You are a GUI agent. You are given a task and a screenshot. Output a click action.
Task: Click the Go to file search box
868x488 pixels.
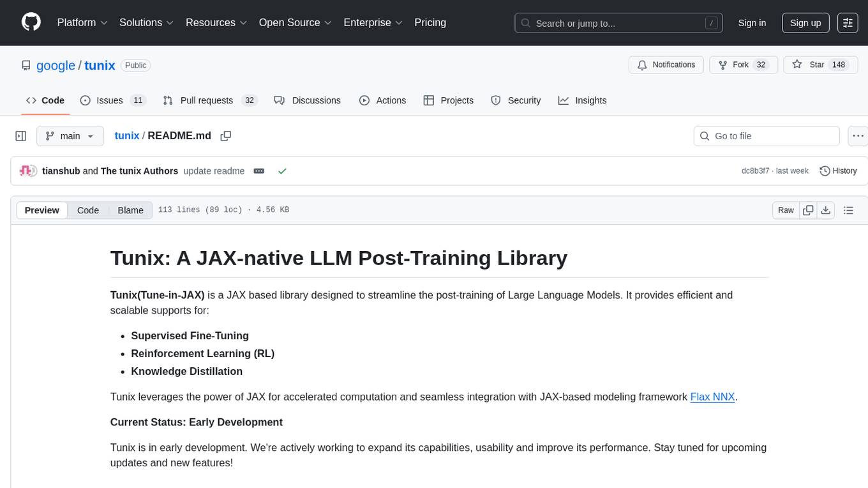click(x=767, y=136)
